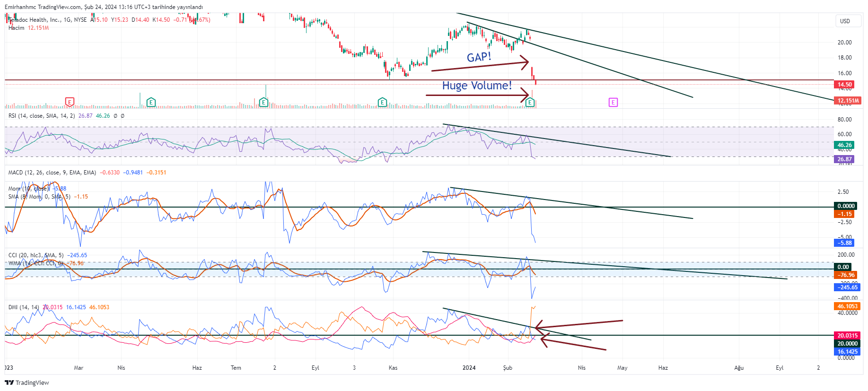Click the 40.0000 DMI axis tick
The height and width of the screenshot is (391, 868).
[x=847, y=313]
